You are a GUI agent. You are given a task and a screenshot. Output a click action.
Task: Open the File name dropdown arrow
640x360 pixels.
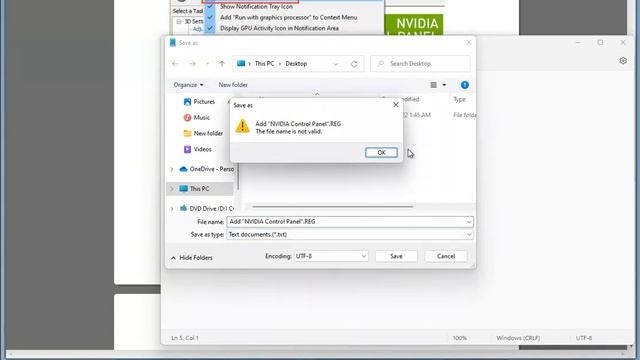coord(469,222)
